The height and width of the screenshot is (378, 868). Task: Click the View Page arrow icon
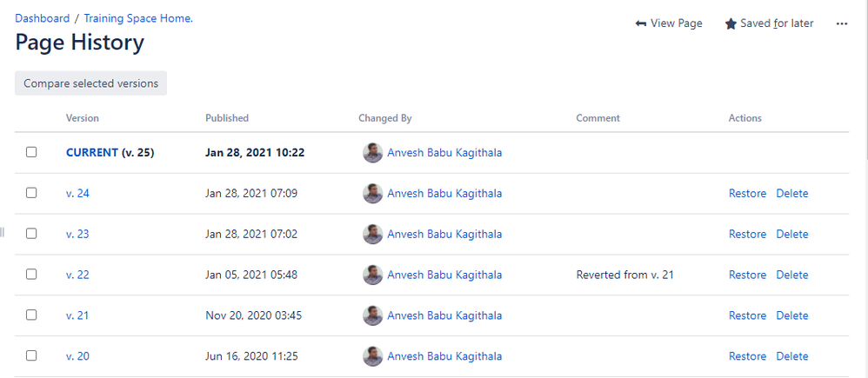tap(641, 23)
